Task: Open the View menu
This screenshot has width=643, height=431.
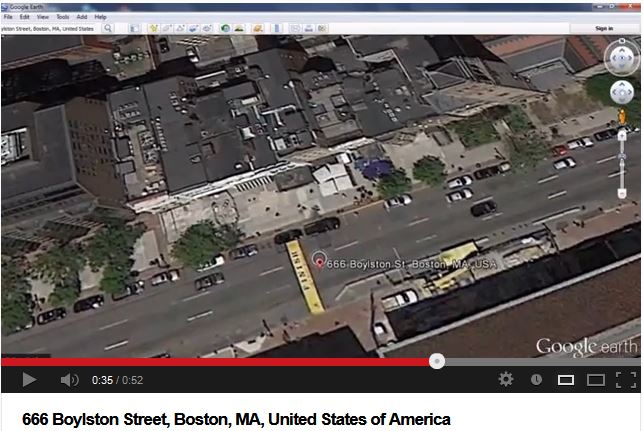Action: point(43,17)
